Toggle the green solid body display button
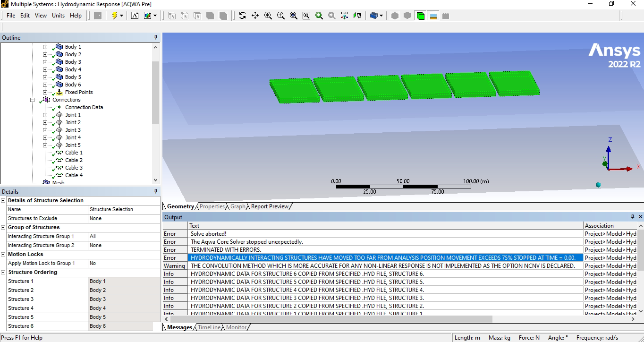 [x=420, y=16]
